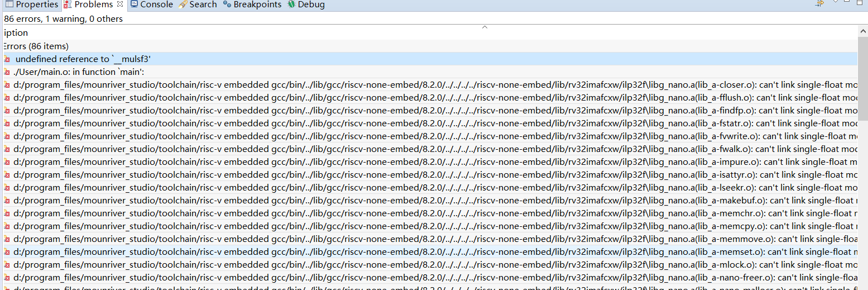Click the Description column header
This screenshot has width=868, height=290.
coord(16,33)
